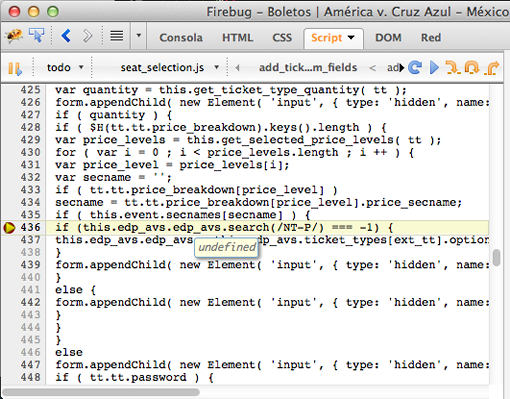Open the small dropdown arrow beside lines icon
This screenshot has width=510, height=399.
point(139,35)
